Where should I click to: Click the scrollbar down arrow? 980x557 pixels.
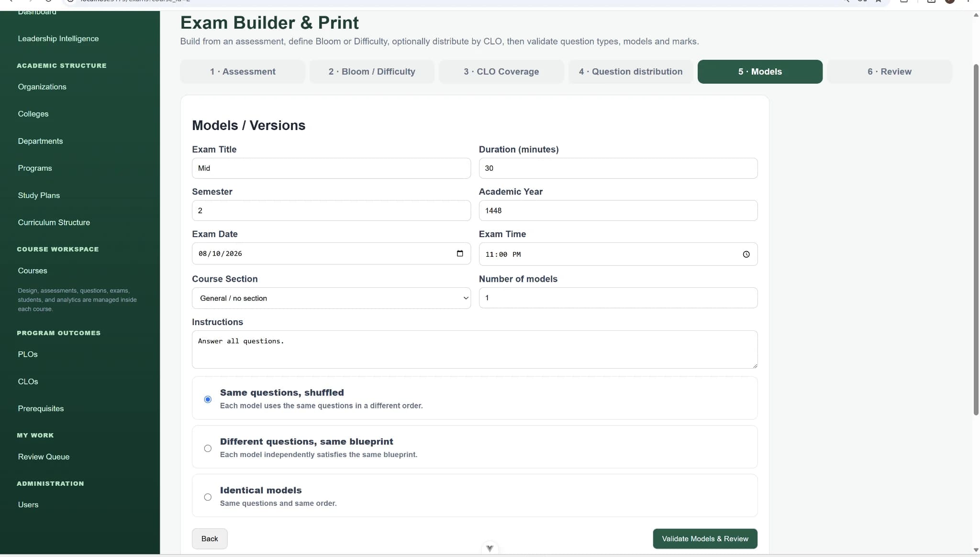tap(976, 550)
